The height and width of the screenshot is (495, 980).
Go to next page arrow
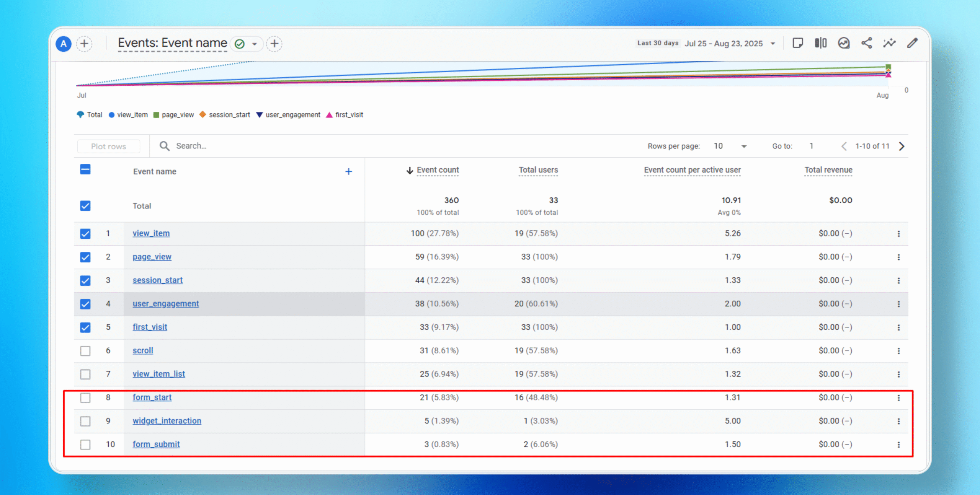pyautogui.click(x=902, y=146)
